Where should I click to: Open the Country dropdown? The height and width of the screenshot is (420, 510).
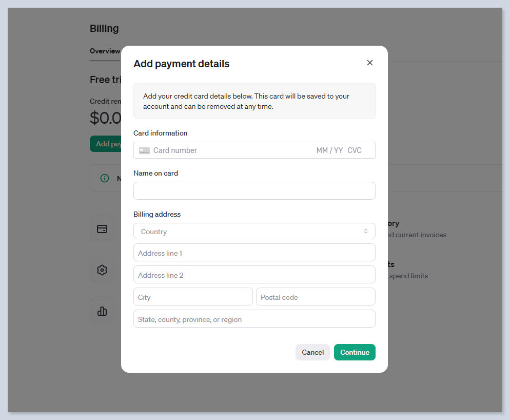(x=254, y=232)
